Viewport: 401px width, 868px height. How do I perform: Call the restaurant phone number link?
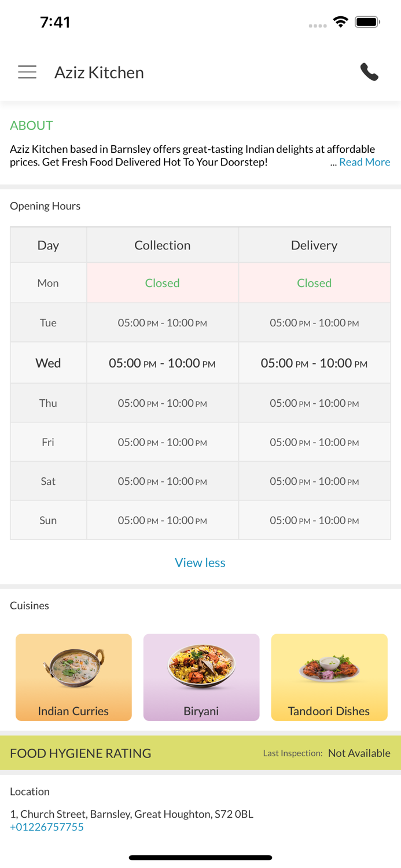[47, 827]
